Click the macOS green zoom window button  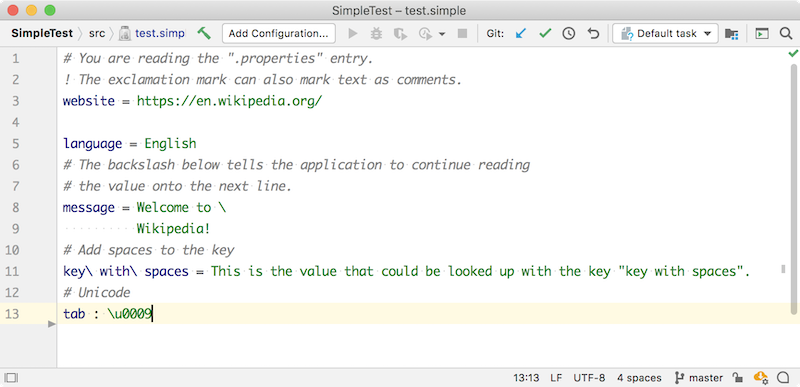[x=49, y=10]
